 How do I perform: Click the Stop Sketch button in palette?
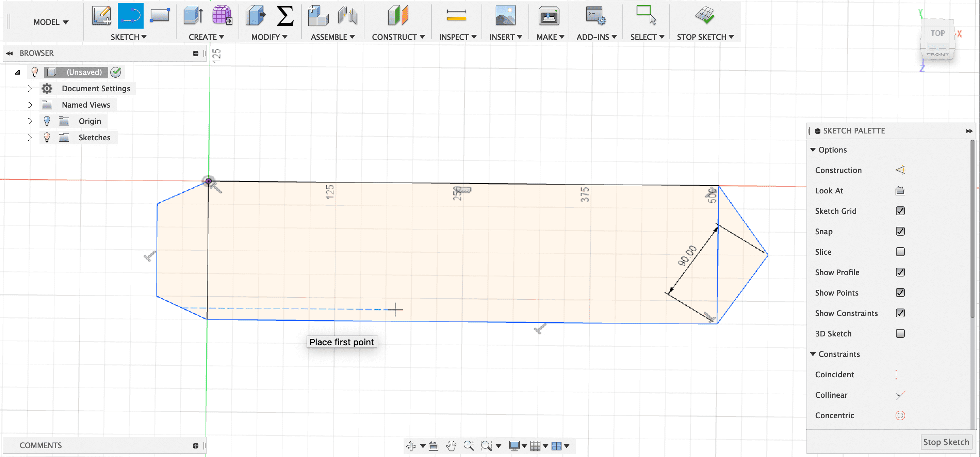tap(946, 442)
